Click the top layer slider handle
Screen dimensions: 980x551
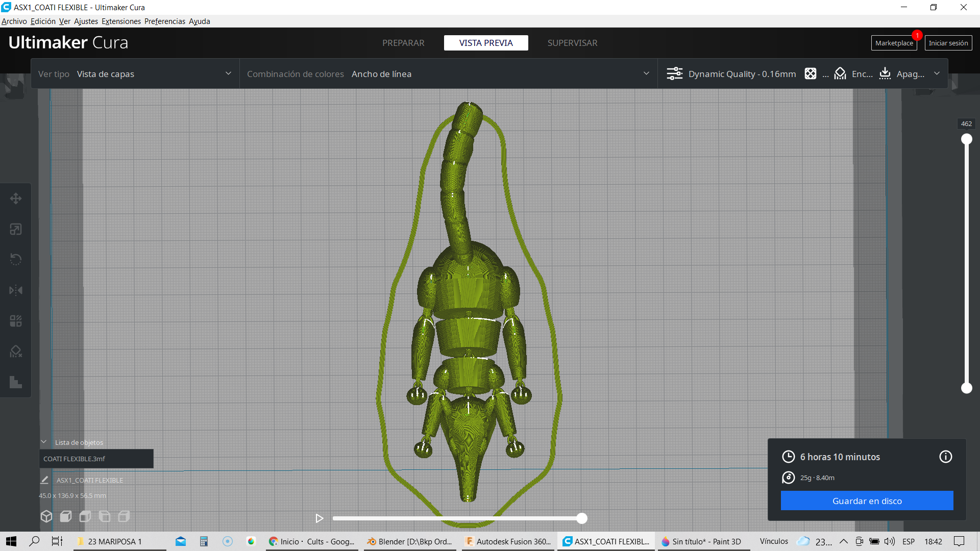966,139
